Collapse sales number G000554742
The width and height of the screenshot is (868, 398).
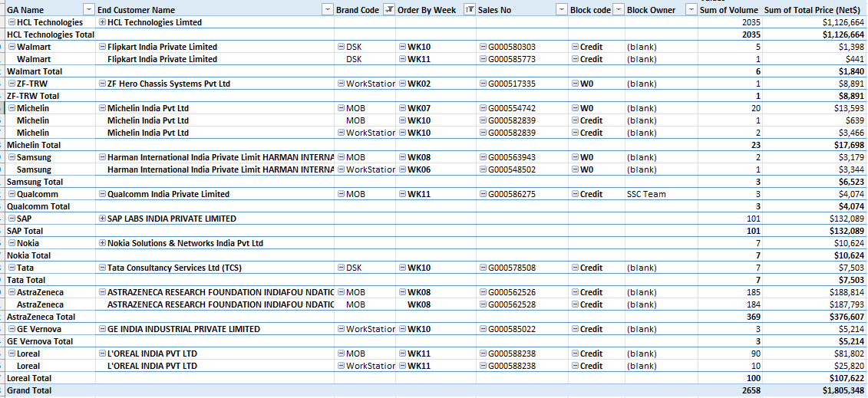483,108
